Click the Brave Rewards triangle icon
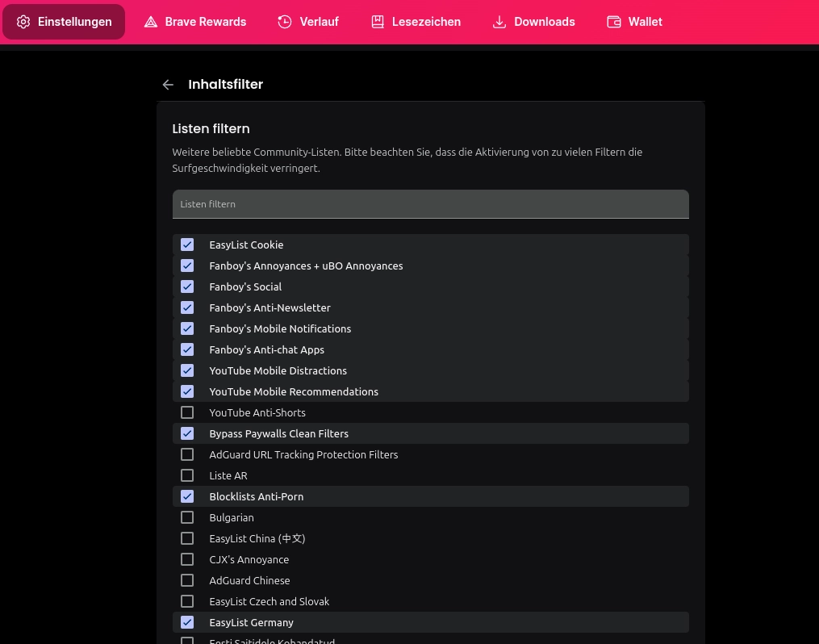The image size is (819, 644). coord(151,22)
